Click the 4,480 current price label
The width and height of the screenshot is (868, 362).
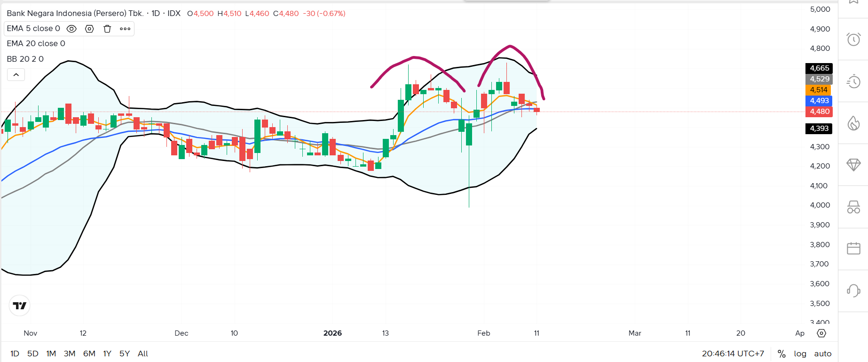pyautogui.click(x=819, y=112)
